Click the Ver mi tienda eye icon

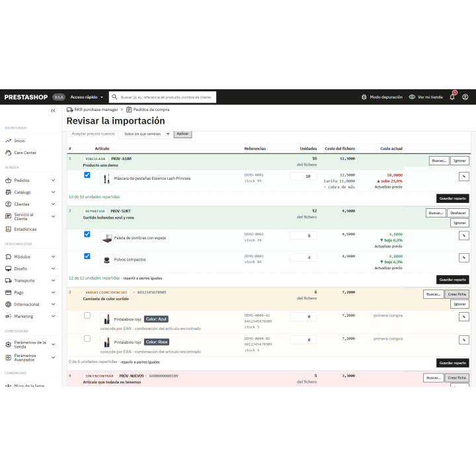tap(412, 97)
